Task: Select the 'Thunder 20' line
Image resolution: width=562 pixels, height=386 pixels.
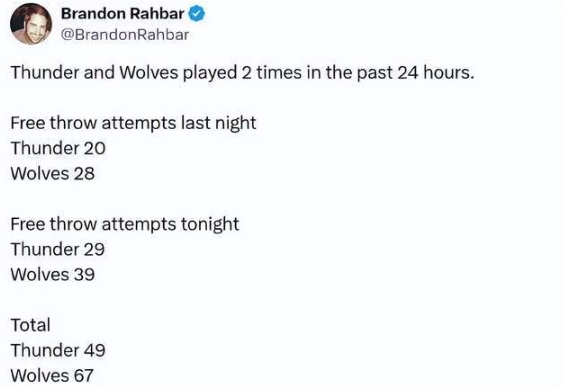Action: pos(58,148)
